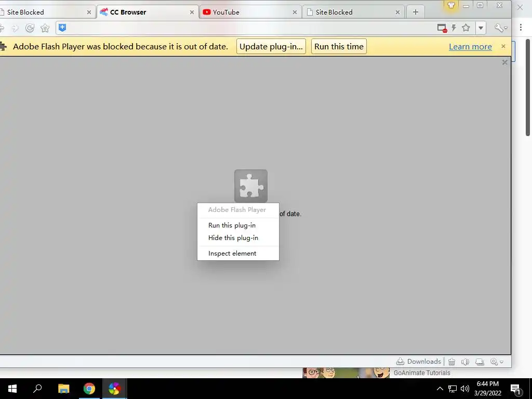Open Windows taskbar search
Screen dimensions: 532x399
pos(37,389)
